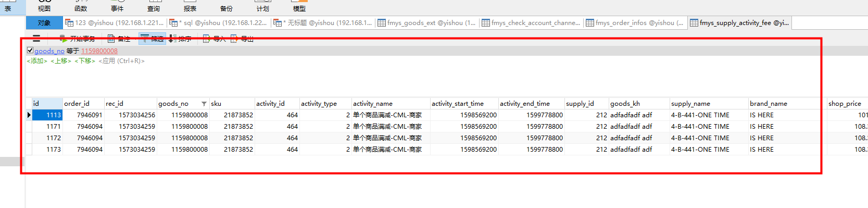Switch to the fmys_goods_ext table tab
The image size is (868, 208).
(427, 22)
